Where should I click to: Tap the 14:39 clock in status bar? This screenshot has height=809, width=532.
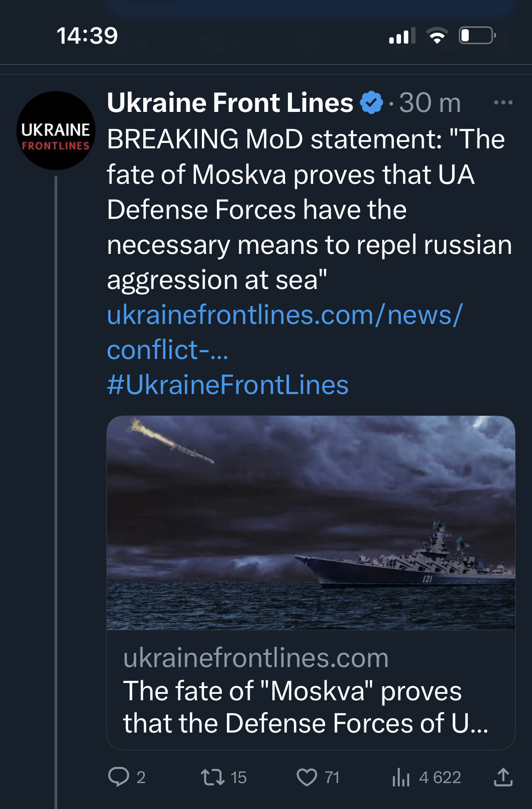[87, 35]
